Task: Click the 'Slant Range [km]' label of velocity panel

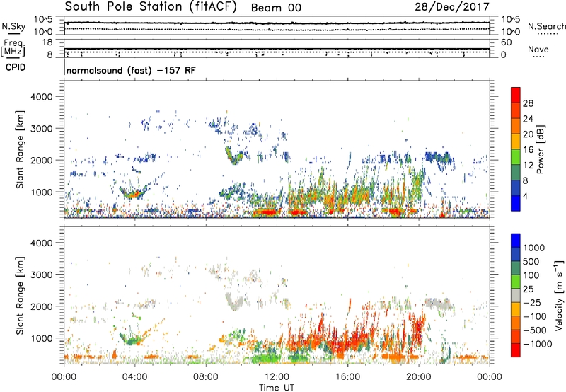Action: (20, 296)
